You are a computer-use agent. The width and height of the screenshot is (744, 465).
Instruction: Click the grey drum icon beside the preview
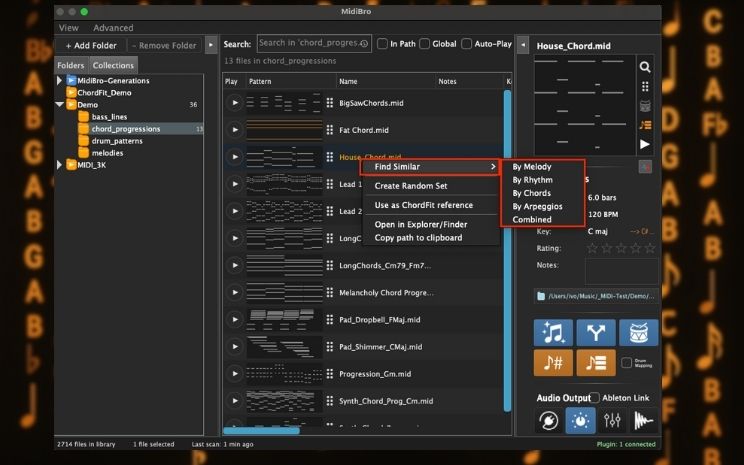pyautogui.click(x=644, y=106)
